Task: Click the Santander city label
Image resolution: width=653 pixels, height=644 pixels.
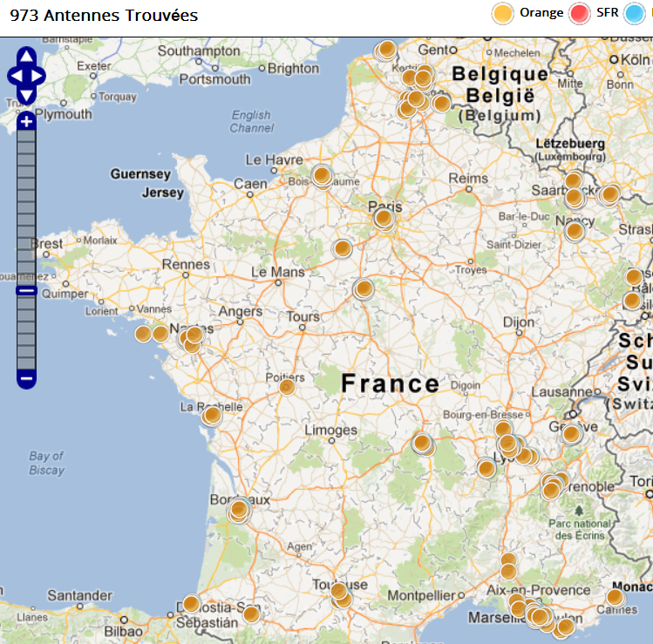Action: pyautogui.click(x=79, y=595)
